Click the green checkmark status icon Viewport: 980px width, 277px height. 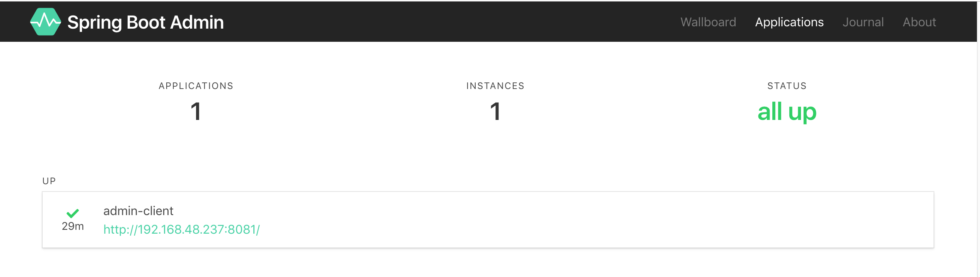[73, 213]
